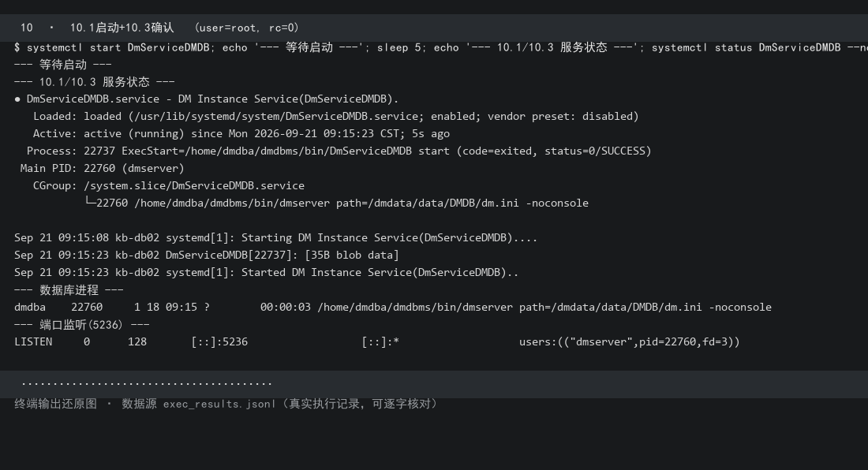Screen dimensions: 868x470
Task: Click the "Loaded: loaded" status line
Action: click(x=336, y=117)
